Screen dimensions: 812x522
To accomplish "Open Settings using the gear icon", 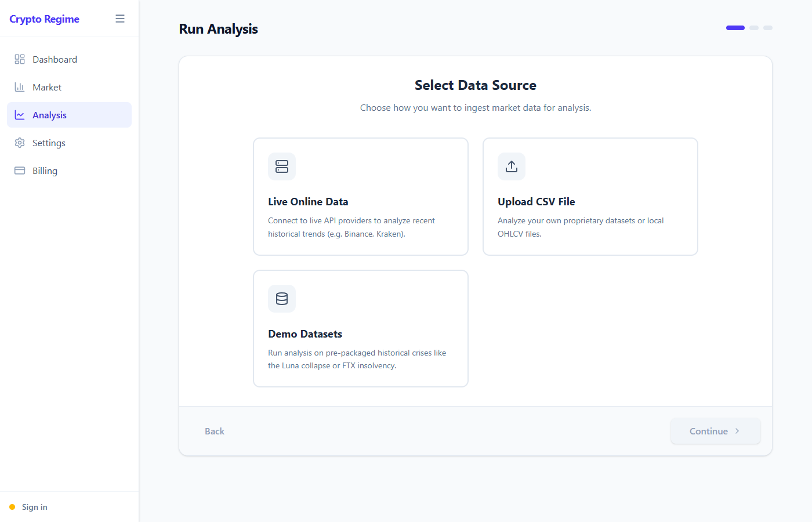I will pyautogui.click(x=19, y=142).
